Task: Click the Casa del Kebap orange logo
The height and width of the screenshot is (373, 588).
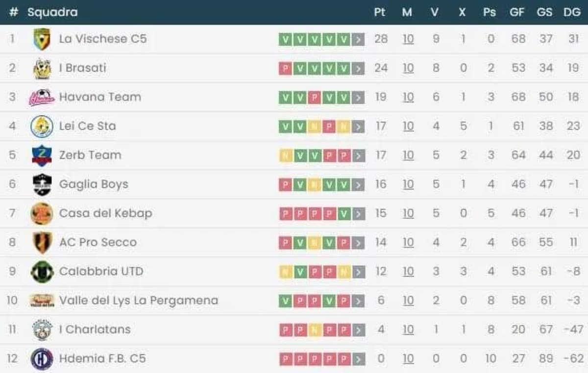Action: [42, 213]
